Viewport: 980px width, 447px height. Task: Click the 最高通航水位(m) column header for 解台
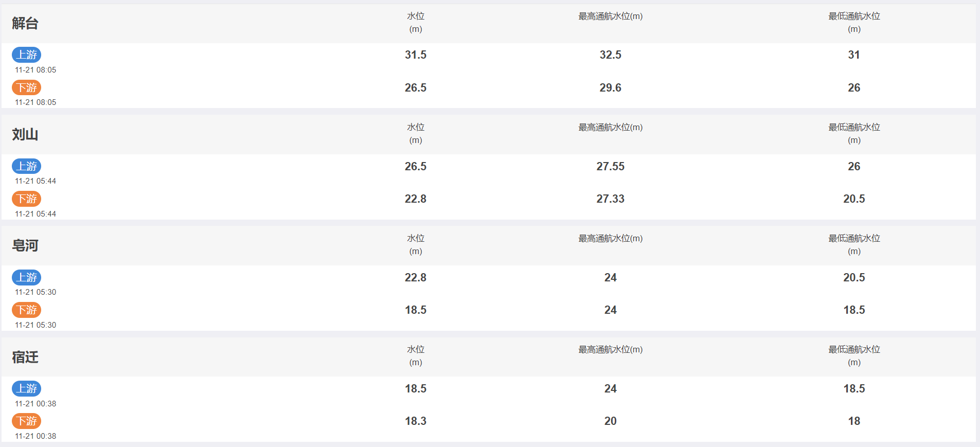click(x=611, y=16)
